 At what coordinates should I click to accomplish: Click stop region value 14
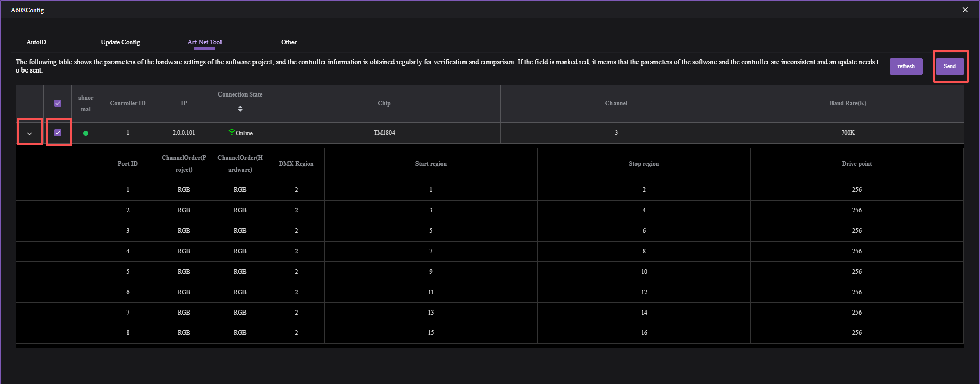(644, 313)
